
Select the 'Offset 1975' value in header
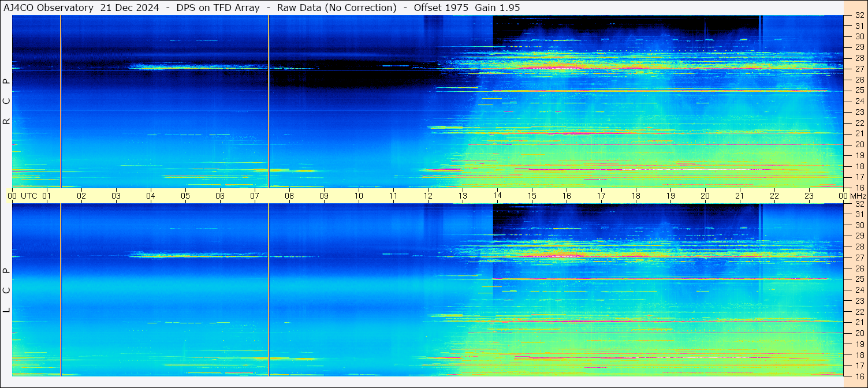pyautogui.click(x=441, y=8)
